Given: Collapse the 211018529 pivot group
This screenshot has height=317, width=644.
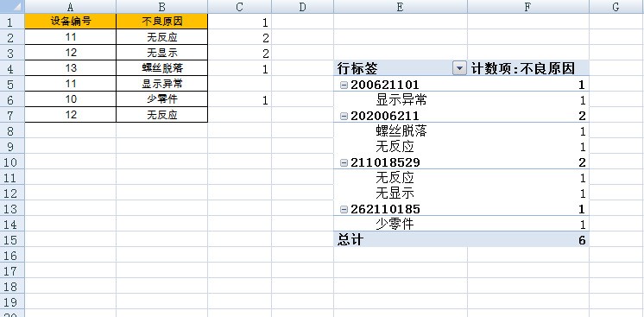Looking at the screenshot, I should 344,163.
